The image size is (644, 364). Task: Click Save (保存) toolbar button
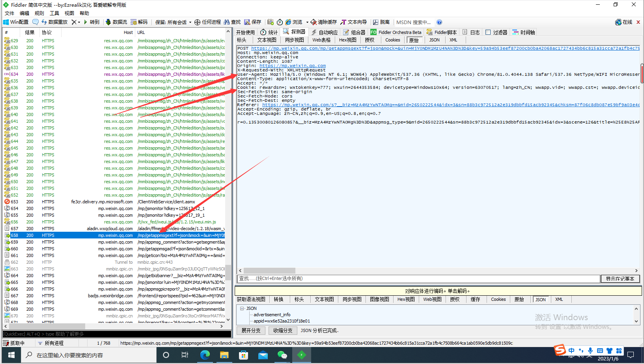(252, 22)
